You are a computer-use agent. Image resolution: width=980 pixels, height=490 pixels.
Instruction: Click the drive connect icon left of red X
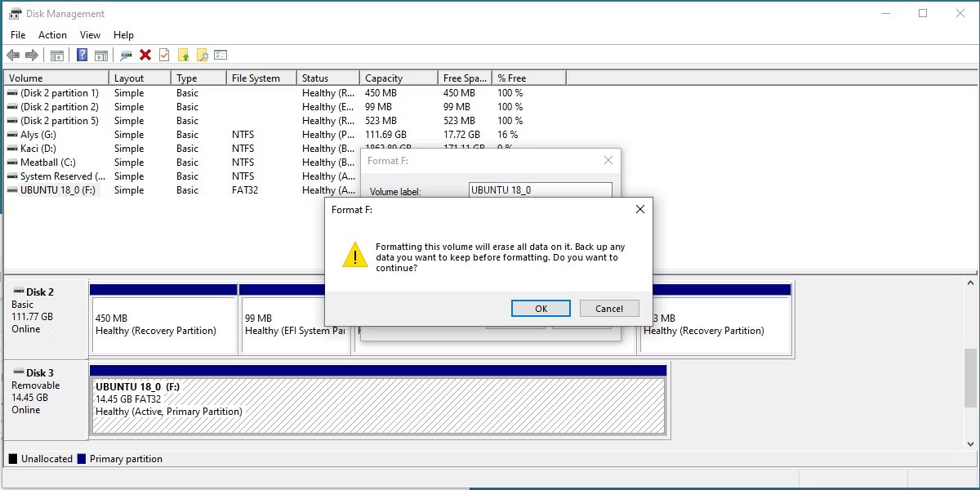point(127,55)
